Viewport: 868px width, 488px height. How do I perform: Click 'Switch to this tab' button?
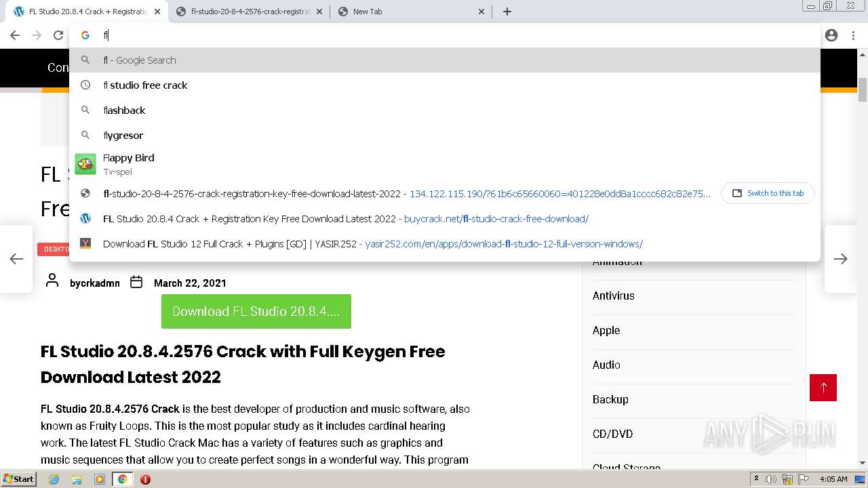(768, 193)
